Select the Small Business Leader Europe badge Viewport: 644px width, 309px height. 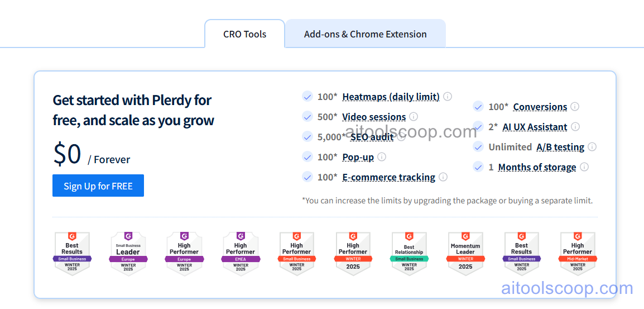pos(128,254)
